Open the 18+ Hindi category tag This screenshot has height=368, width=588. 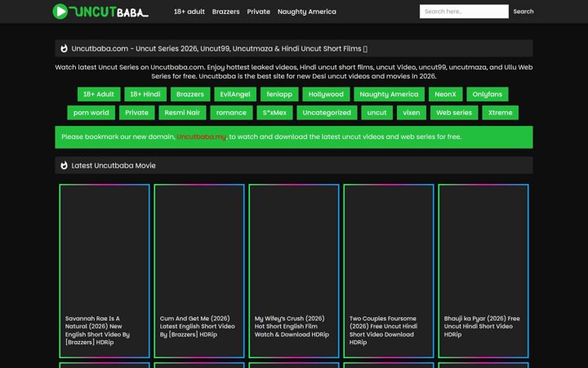(x=145, y=94)
